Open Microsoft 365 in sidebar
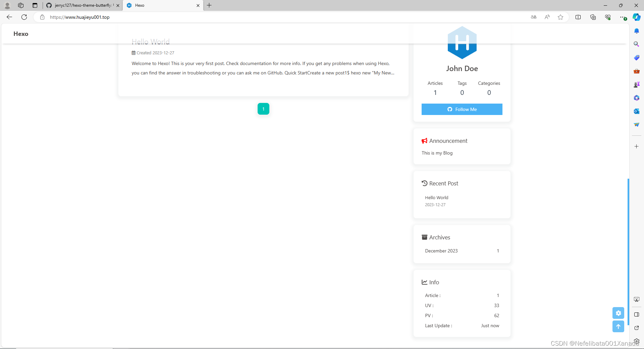Viewport: 644px width, 349px height. pyautogui.click(x=636, y=98)
